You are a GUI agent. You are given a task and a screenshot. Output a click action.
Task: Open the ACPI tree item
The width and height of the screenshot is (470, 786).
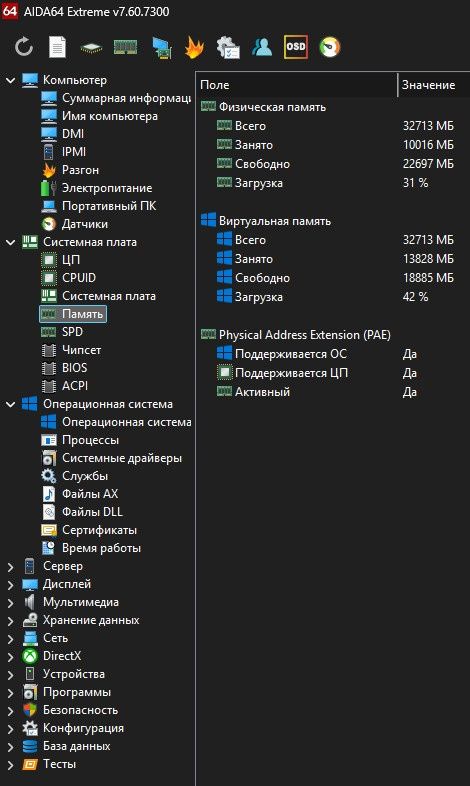click(65, 386)
